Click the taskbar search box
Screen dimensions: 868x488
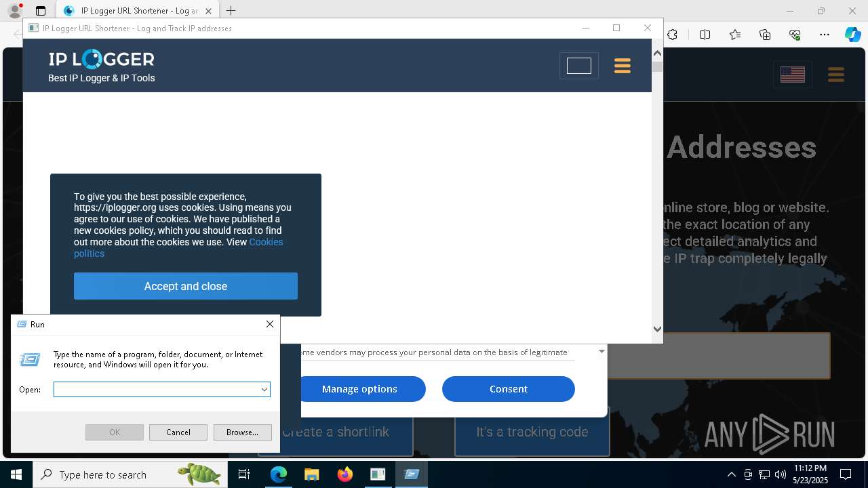click(130, 474)
